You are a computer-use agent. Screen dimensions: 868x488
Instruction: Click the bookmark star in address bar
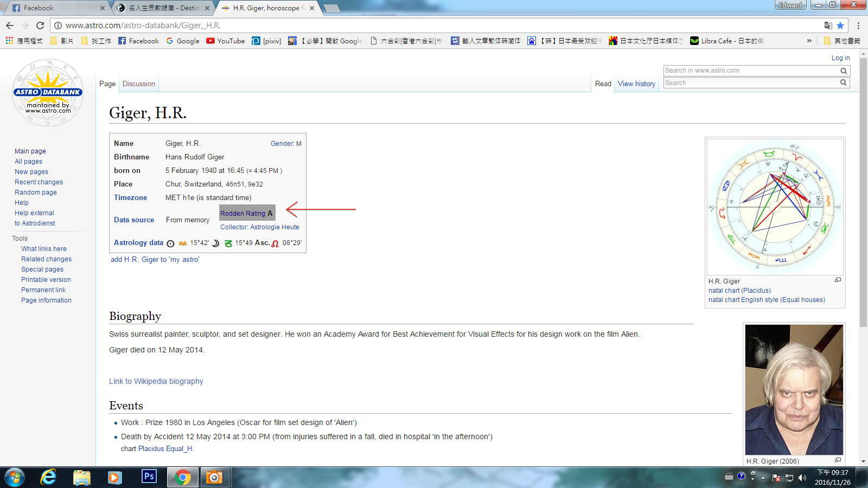840,25
